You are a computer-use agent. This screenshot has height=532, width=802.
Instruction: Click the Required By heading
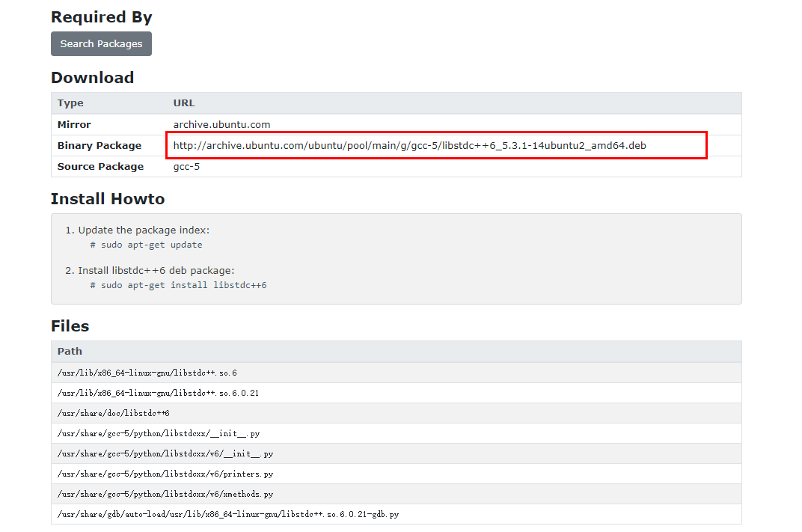102,17
